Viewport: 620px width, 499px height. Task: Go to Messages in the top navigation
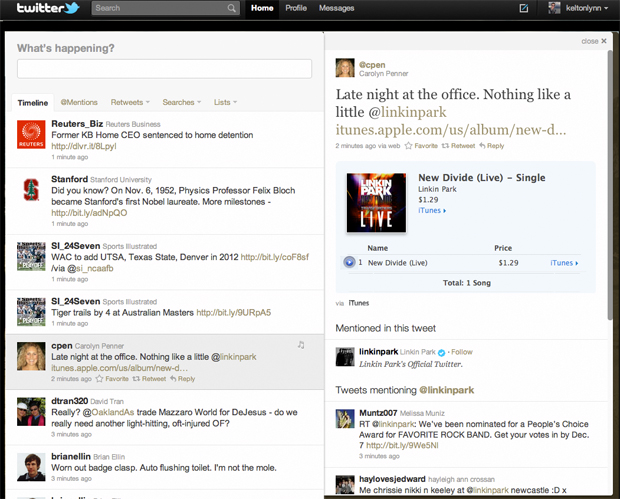[336, 8]
